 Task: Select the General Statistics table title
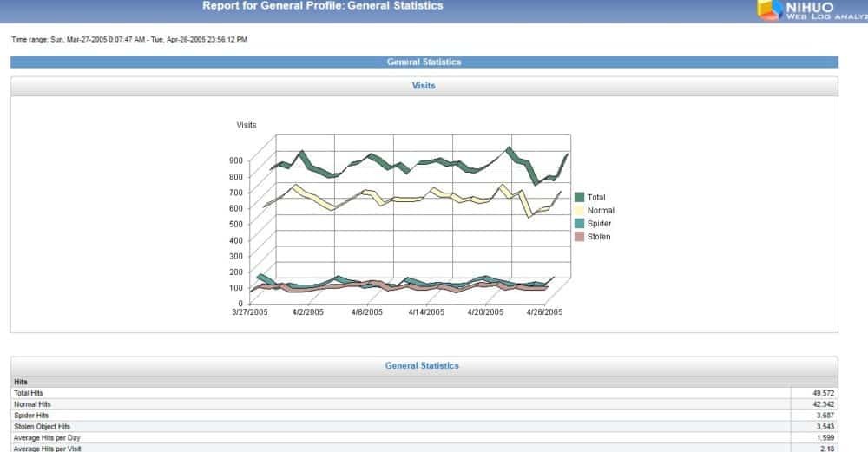tap(422, 366)
